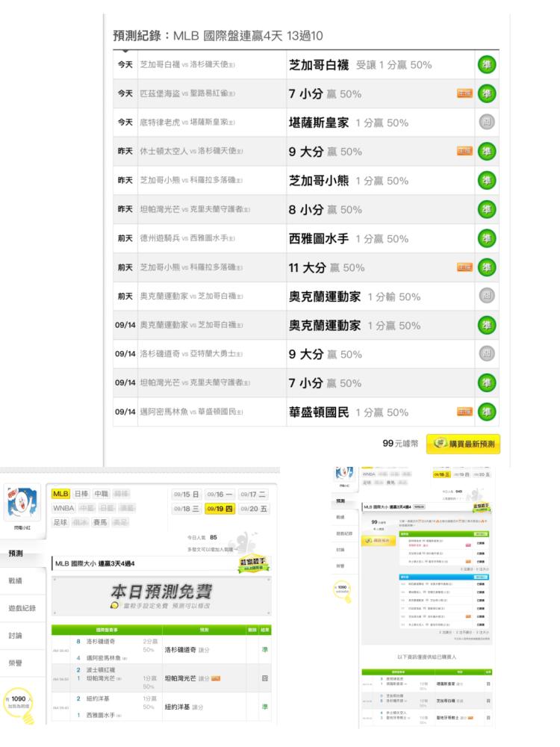The image size is (560, 747).
Task: Click green 準 result for 紐約洋基 讓分
Action: (x=265, y=707)
